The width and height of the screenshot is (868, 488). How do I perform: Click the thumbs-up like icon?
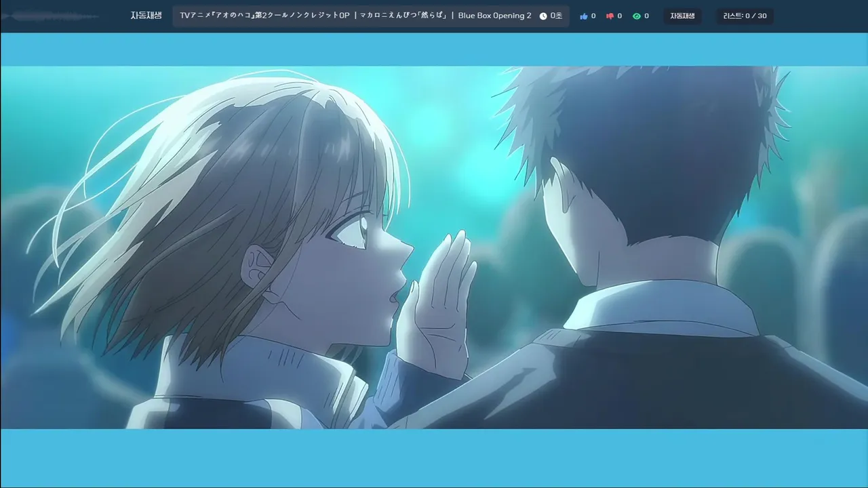(x=584, y=16)
